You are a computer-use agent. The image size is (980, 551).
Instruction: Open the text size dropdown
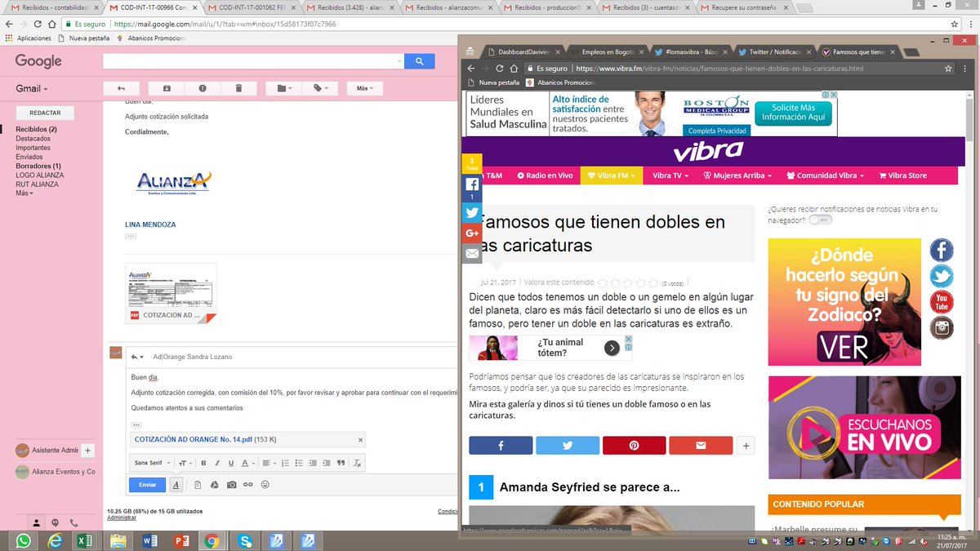[x=184, y=463]
